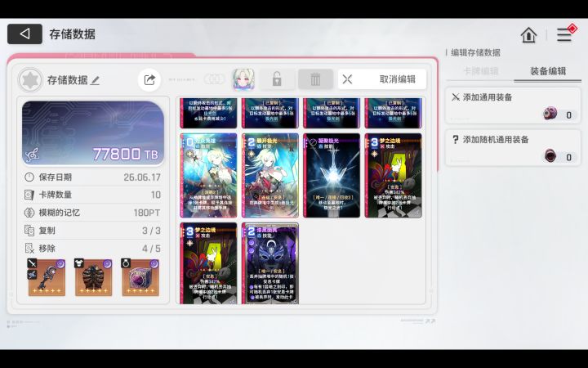The width and height of the screenshot is (588, 368).
Task: Click the copy icon beside 复制
Action: click(x=29, y=231)
